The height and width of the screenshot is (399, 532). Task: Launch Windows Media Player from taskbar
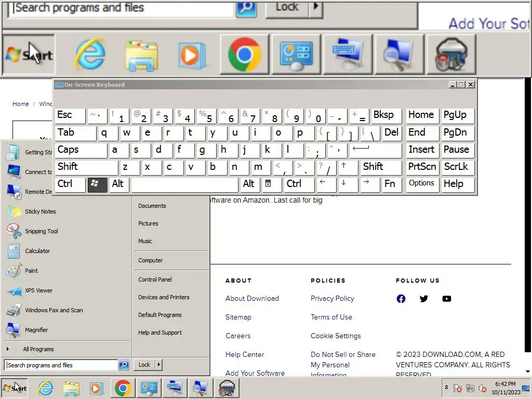pos(96,388)
